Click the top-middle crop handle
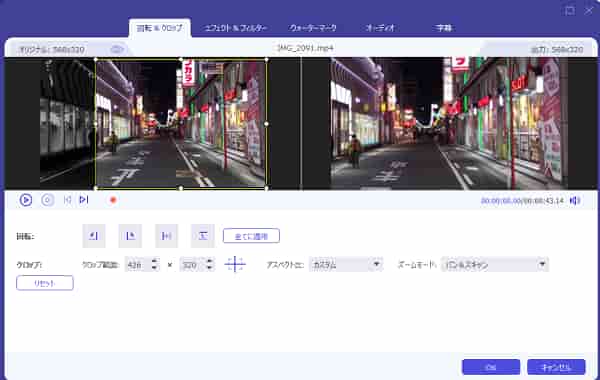 point(181,60)
